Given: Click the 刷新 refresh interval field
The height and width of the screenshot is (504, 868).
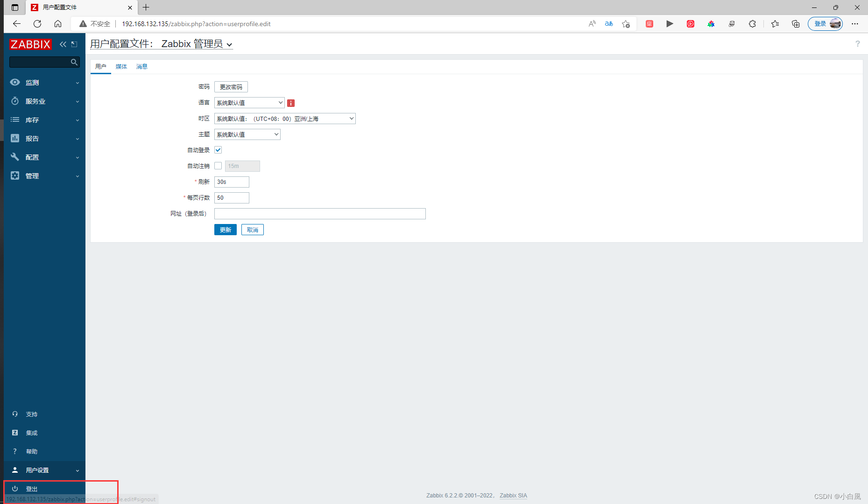Looking at the screenshot, I should (x=232, y=182).
